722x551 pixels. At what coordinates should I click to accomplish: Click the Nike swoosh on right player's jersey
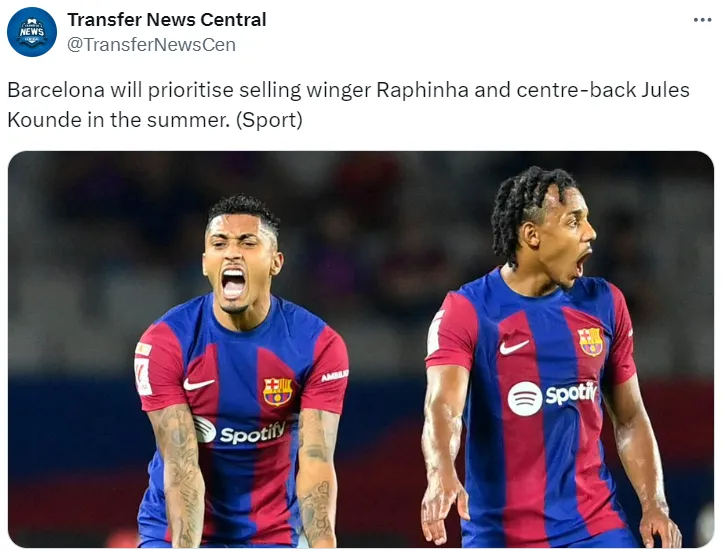[x=514, y=347]
